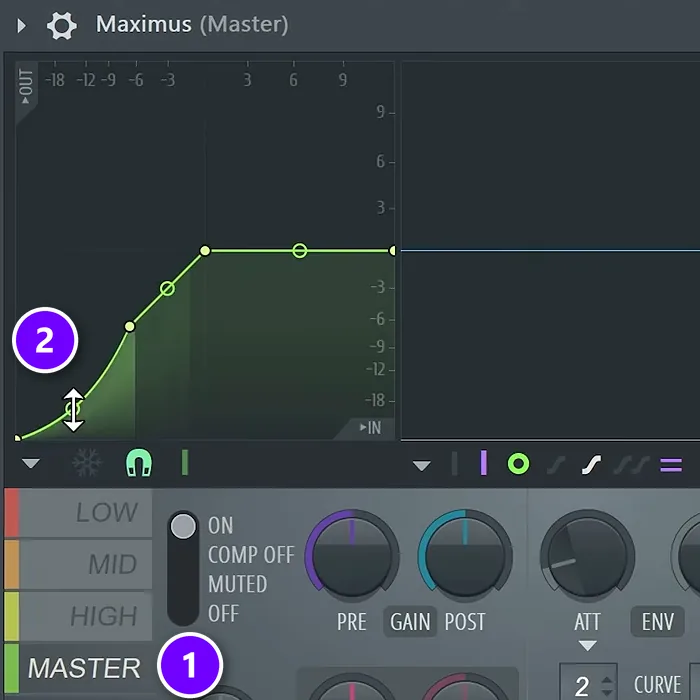Open the envelope options dropdown arrow
This screenshot has height=700, width=700.
tap(31, 463)
